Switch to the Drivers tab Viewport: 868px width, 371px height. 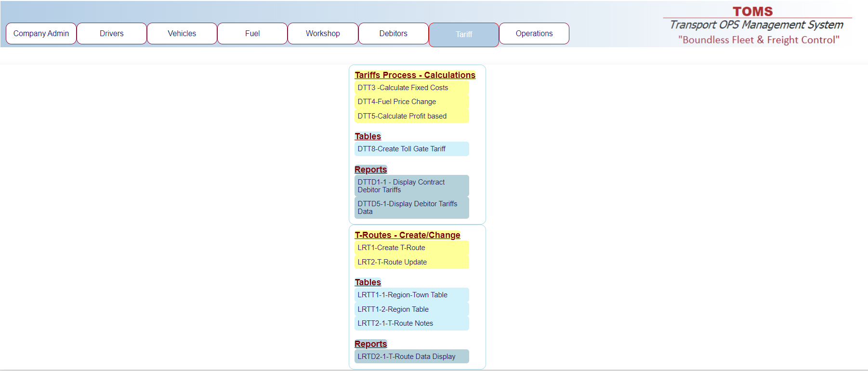tap(111, 34)
